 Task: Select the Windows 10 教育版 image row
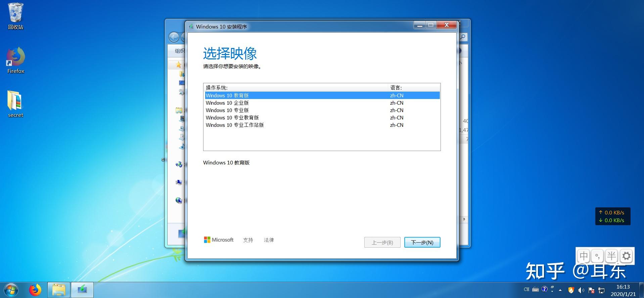pyautogui.click(x=322, y=96)
